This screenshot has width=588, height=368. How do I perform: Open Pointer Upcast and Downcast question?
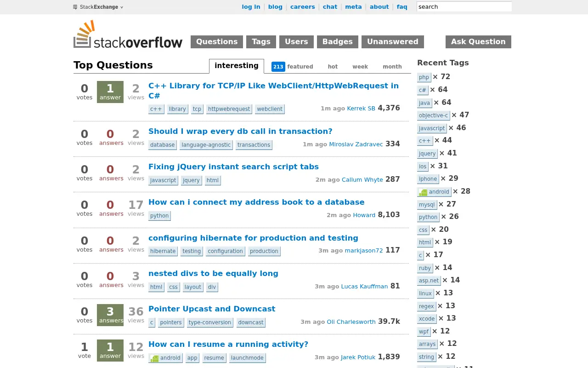pyautogui.click(x=212, y=309)
